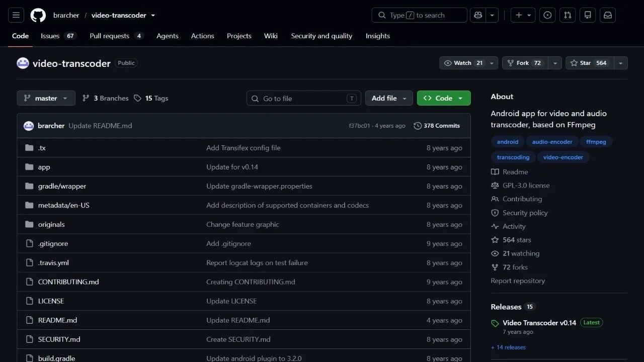Click the watching eye icon in About
The image size is (644, 362).
[x=495, y=253]
